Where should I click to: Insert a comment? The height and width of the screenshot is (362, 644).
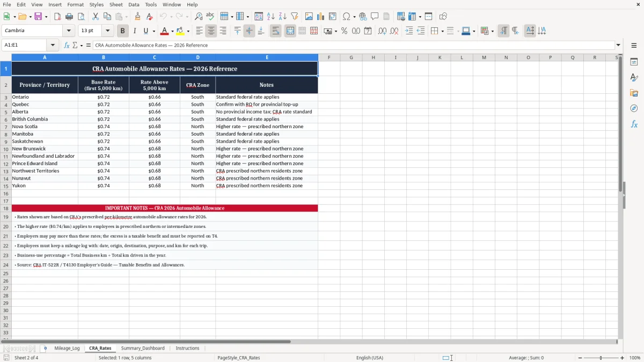point(375,17)
